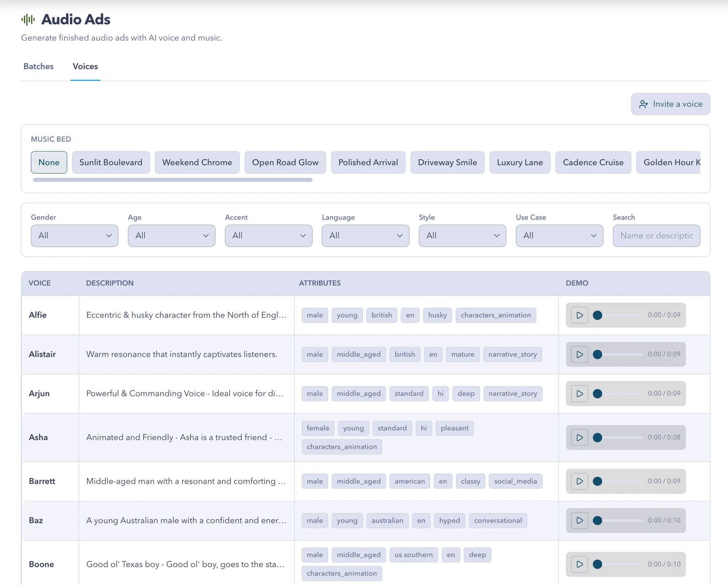Click the deep tag in Arjun's row
Screen dimensions: 728x585
pyautogui.click(x=466, y=394)
